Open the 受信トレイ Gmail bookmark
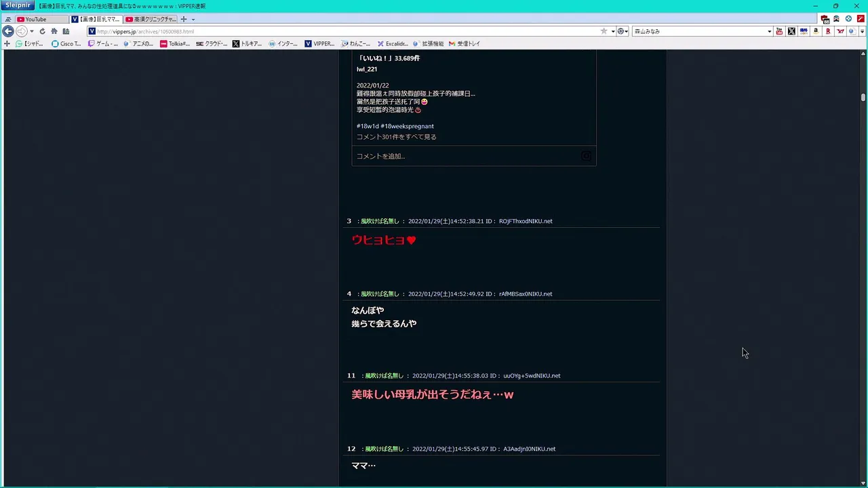868x488 pixels. click(465, 43)
